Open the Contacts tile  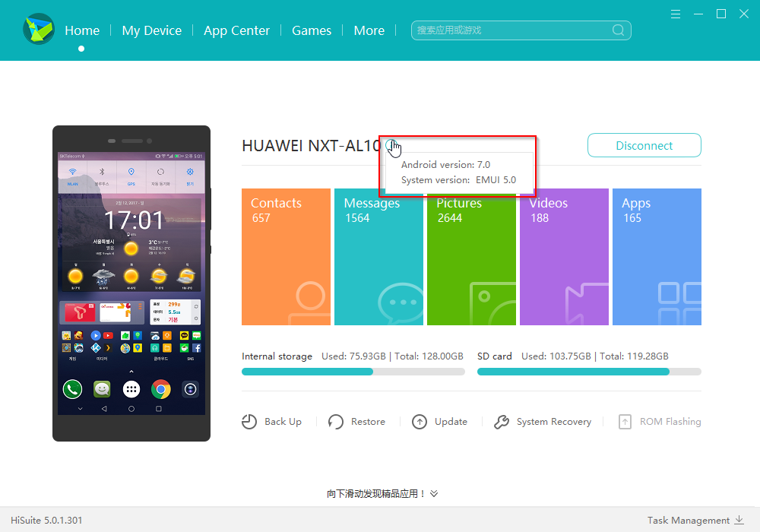[286, 257]
